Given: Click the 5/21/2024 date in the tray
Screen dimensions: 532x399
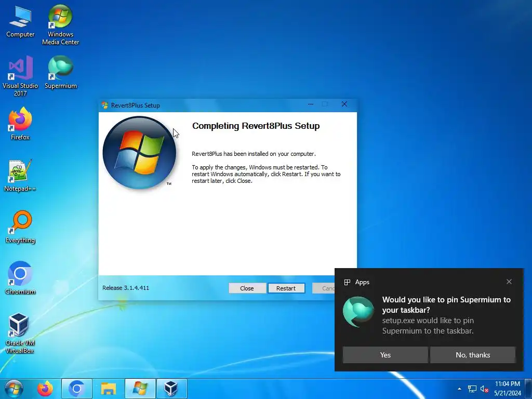Looking at the screenshot, I should (507, 393).
